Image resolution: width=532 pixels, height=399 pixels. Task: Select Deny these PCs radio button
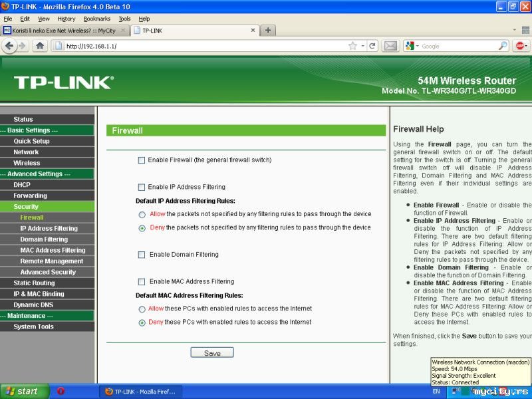(142, 323)
